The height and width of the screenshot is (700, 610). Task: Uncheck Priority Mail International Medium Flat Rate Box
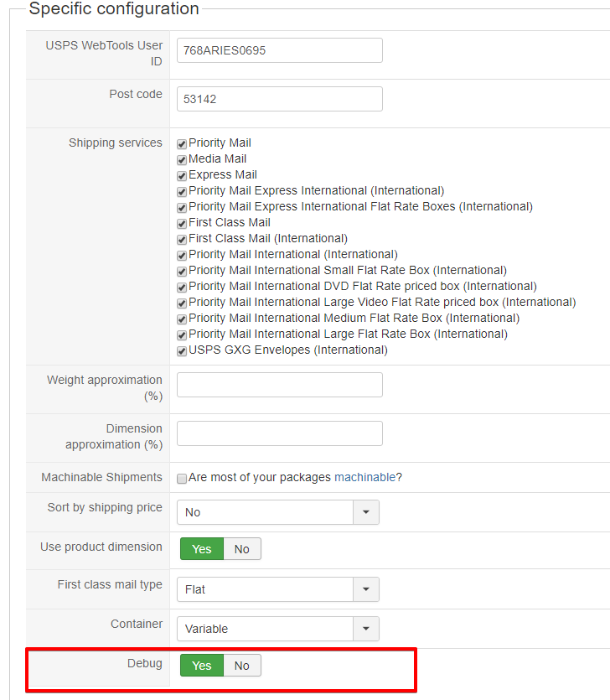182,319
